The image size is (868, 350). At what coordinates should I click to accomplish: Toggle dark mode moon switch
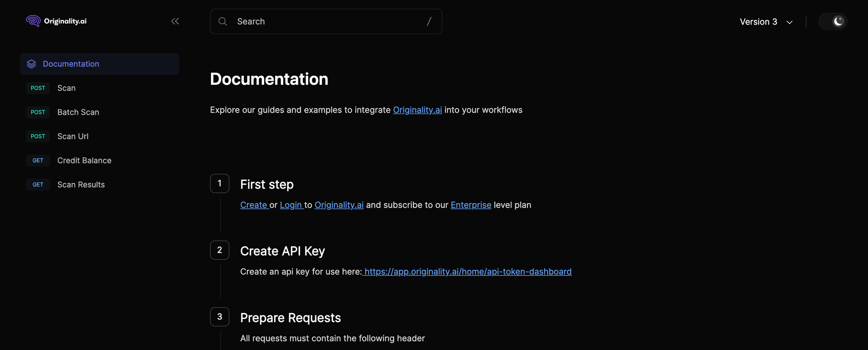pyautogui.click(x=833, y=21)
